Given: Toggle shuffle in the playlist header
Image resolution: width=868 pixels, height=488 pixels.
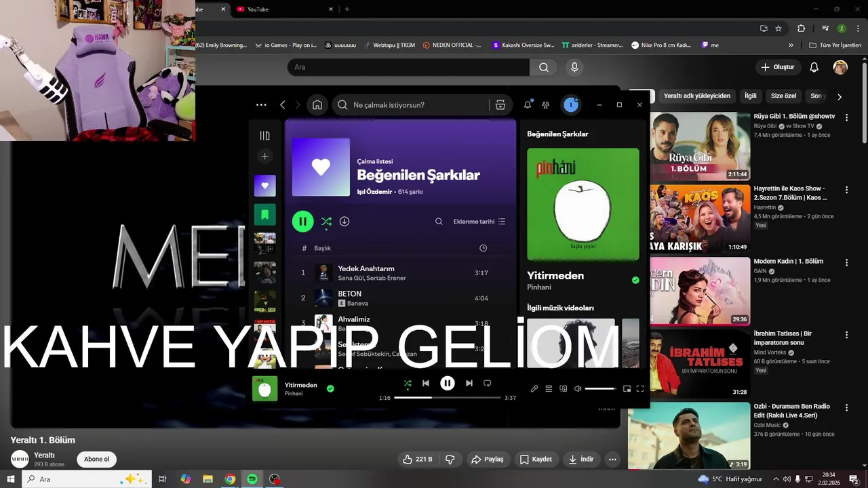Looking at the screenshot, I should [x=326, y=222].
